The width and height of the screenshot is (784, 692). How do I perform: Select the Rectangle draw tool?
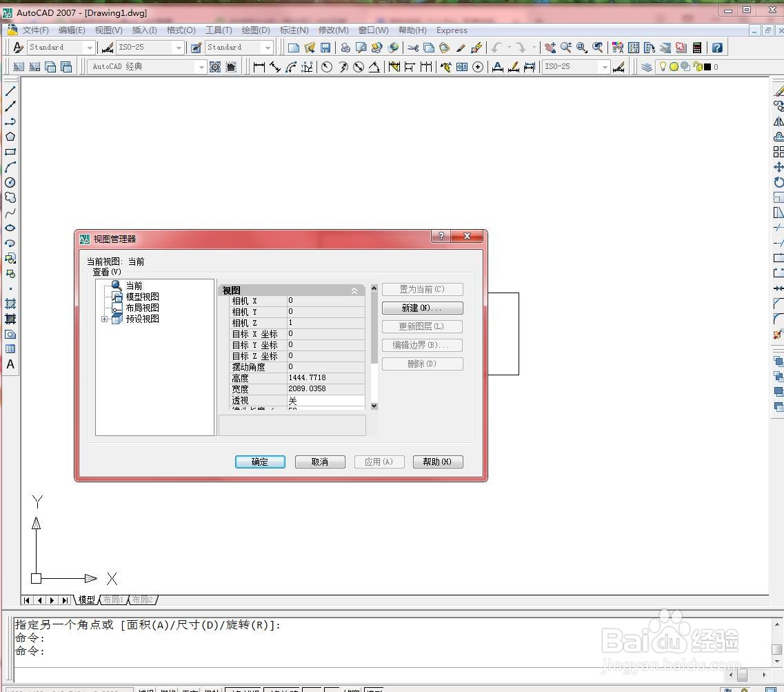pyautogui.click(x=10, y=152)
